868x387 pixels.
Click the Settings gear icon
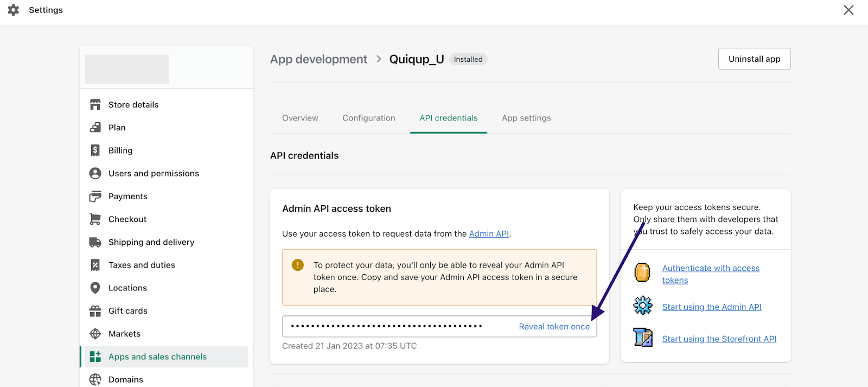[14, 10]
